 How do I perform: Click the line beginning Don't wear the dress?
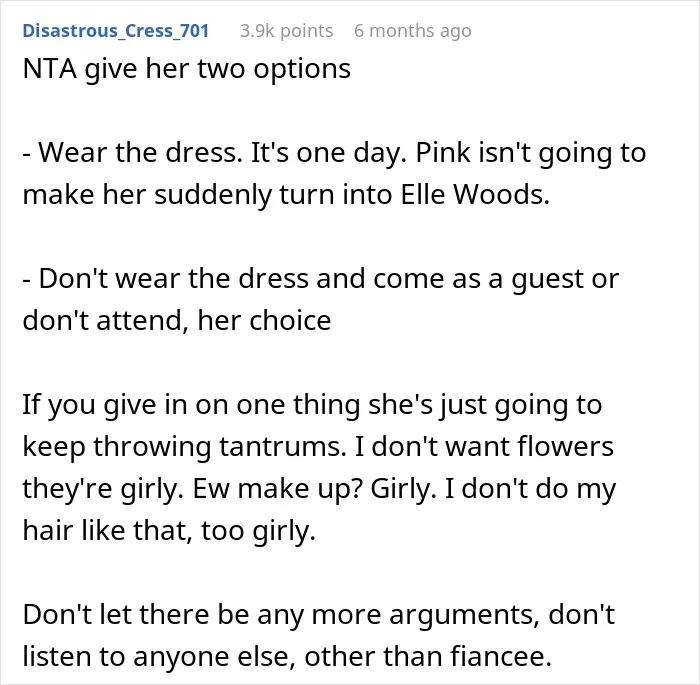click(321, 279)
